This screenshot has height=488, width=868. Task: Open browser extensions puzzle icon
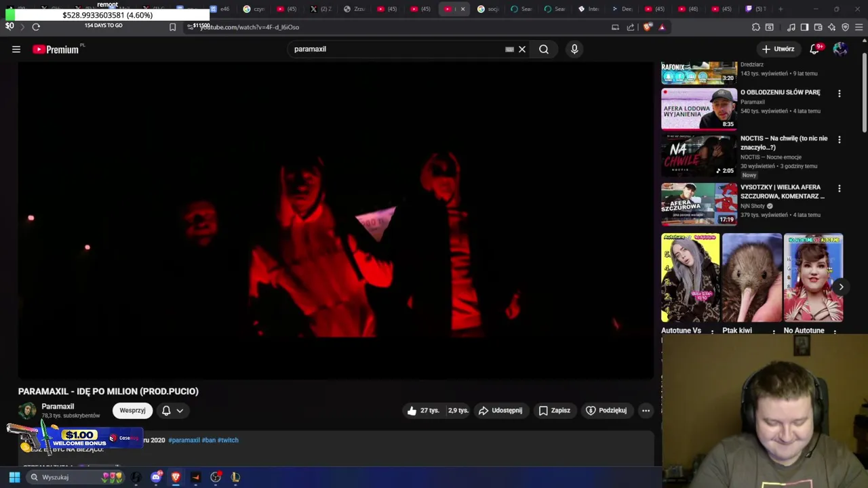pyautogui.click(x=756, y=27)
